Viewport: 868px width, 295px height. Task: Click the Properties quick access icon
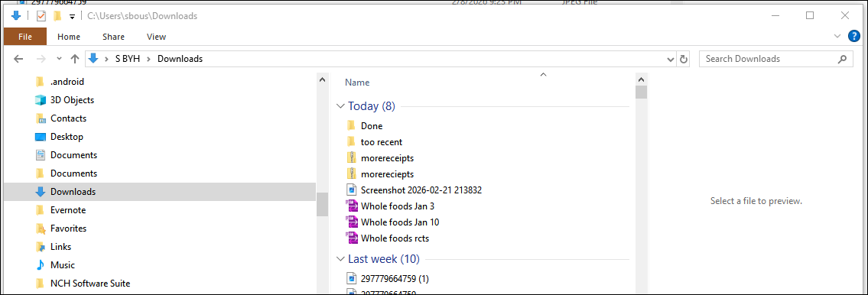tap(41, 16)
